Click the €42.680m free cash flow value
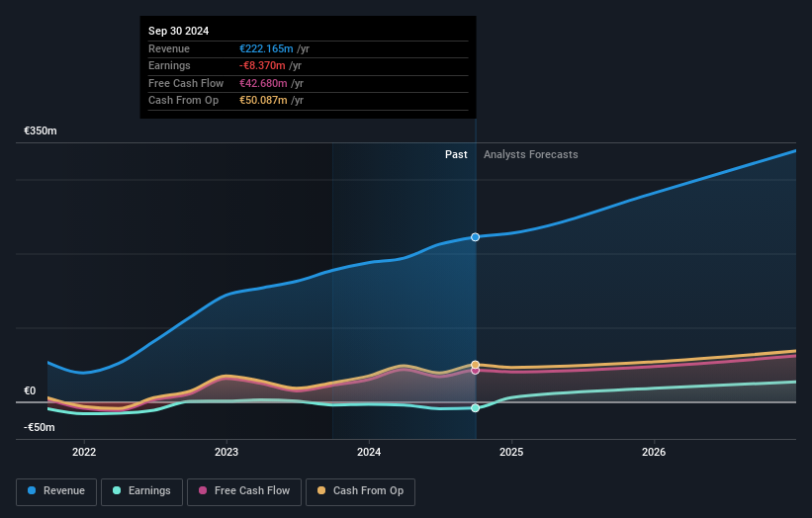 (263, 83)
